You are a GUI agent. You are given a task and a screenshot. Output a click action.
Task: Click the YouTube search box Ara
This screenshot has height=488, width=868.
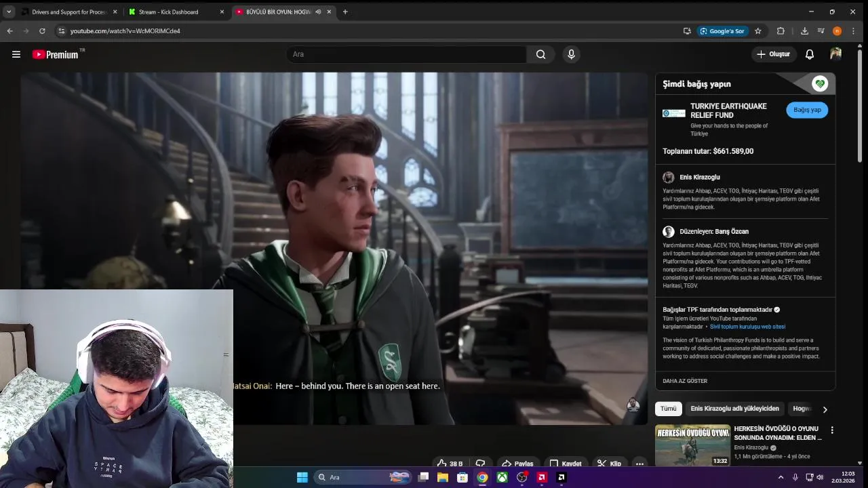point(407,54)
